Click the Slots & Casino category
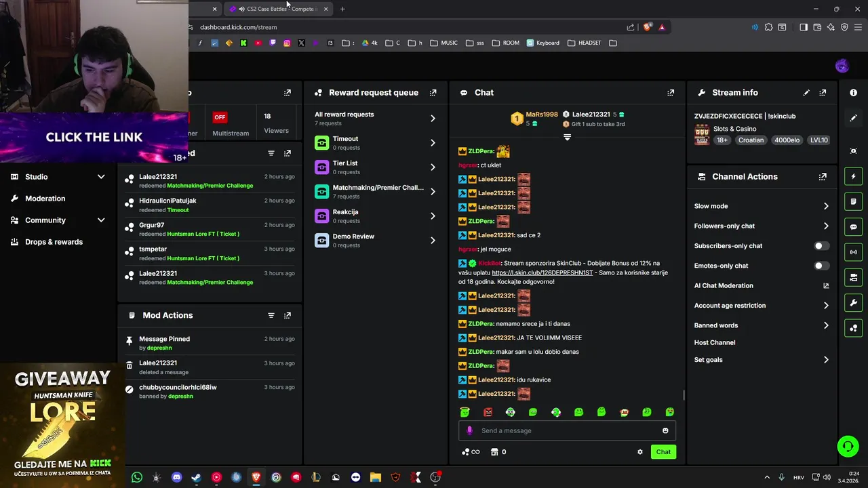Image resolution: width=868 pixels, height=488 pixels. pos(734,129)
